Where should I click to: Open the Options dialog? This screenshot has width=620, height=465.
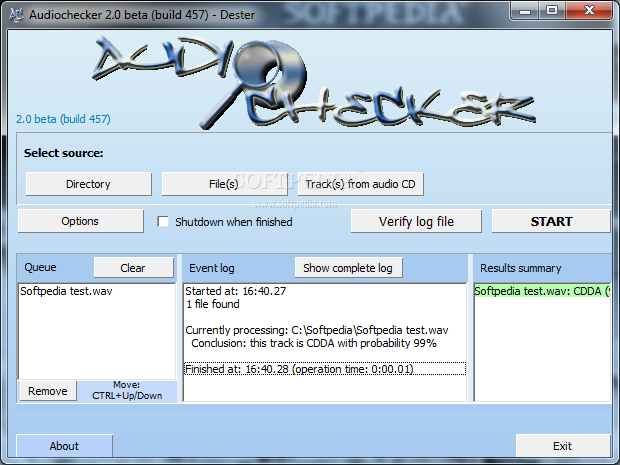[x=80, y=221]
